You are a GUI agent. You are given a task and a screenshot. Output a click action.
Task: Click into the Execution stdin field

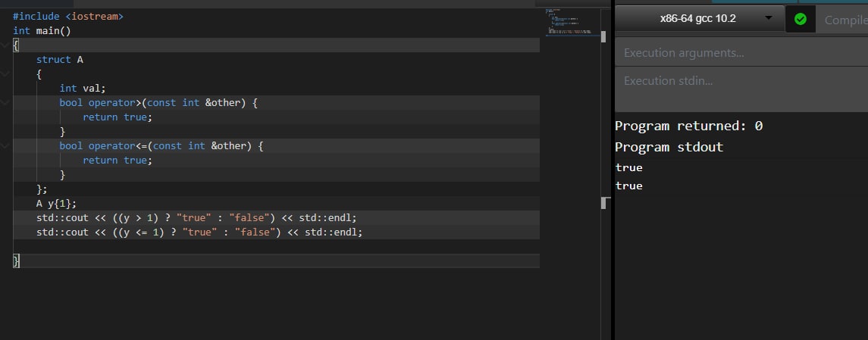[742, 89]
